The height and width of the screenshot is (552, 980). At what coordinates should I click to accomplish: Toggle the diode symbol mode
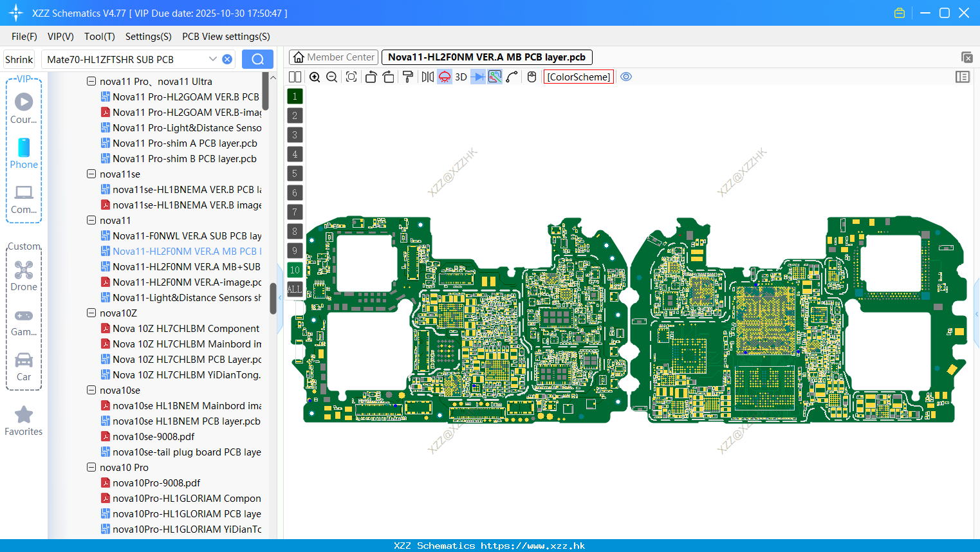pos(478,77)
